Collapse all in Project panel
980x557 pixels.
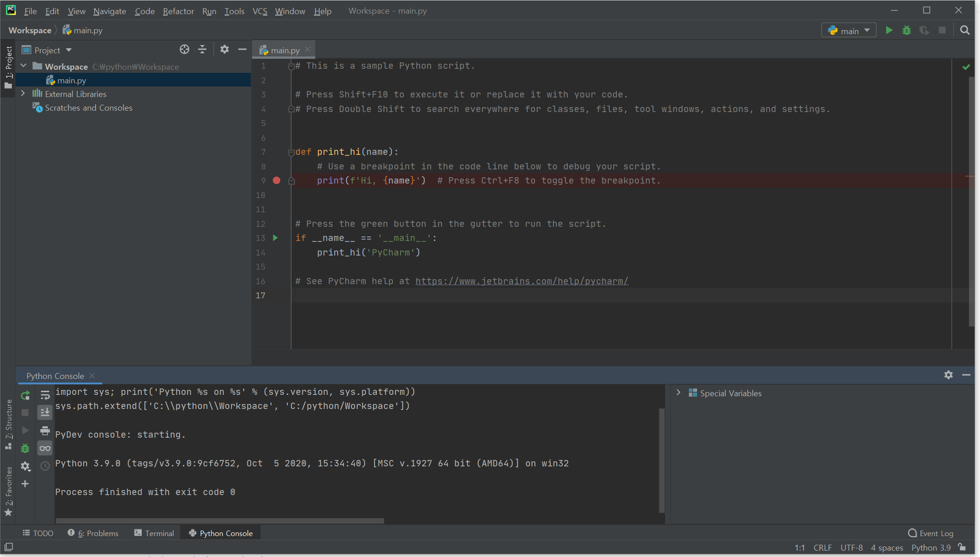(202, 50)
